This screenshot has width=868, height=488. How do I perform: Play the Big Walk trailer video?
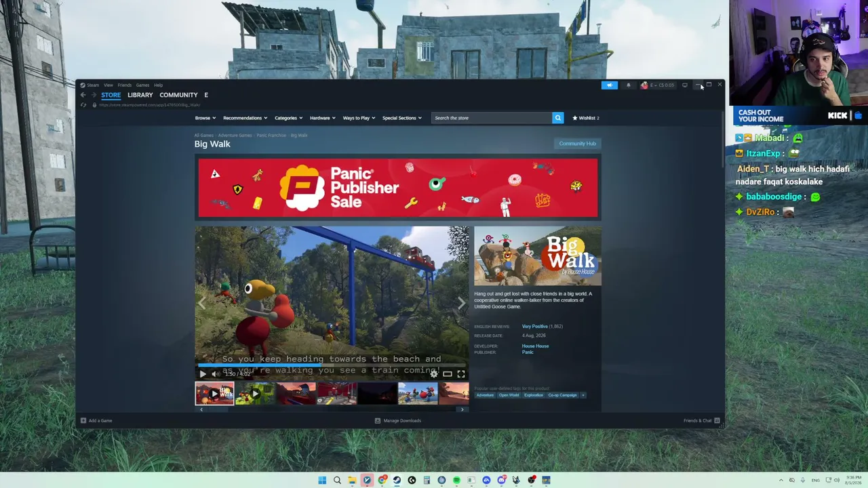203,374
